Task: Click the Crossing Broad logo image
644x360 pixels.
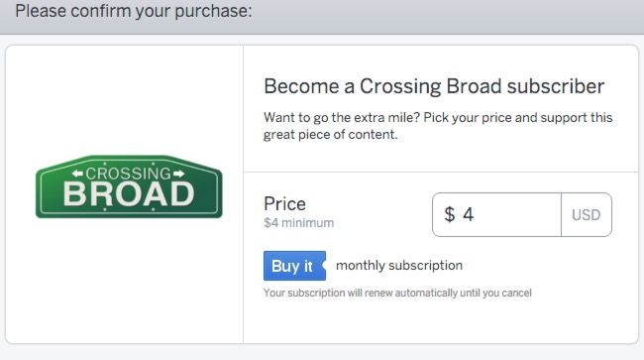Action: 129,186
